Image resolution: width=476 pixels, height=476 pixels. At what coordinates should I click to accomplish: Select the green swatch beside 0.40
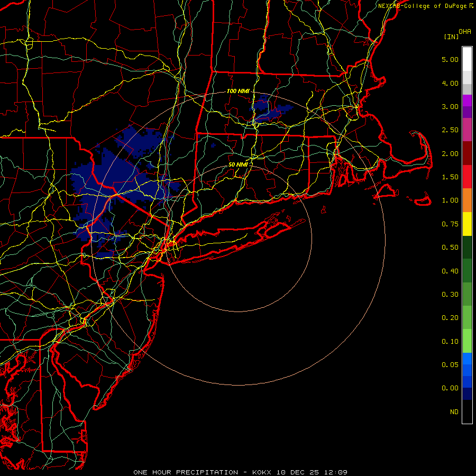click(467, 271)
